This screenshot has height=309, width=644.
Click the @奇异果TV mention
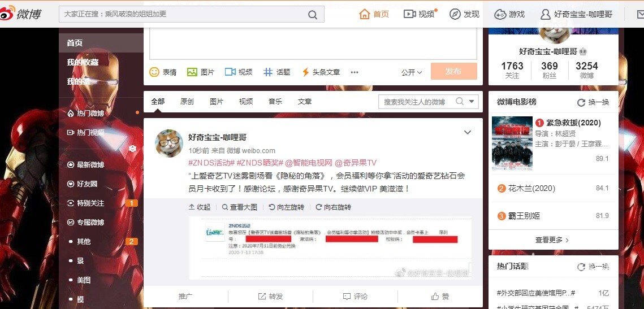(356, 163)
